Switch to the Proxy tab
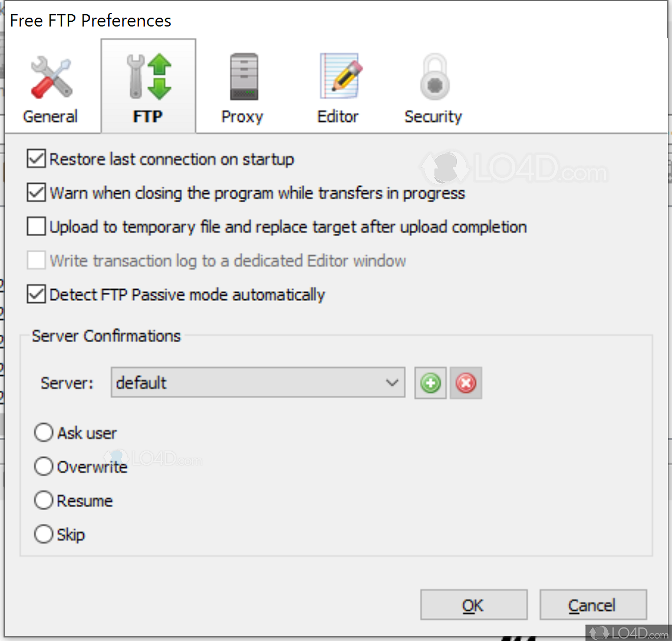The image size is (672, 641). pyautogui.click(x=242, y=85)
